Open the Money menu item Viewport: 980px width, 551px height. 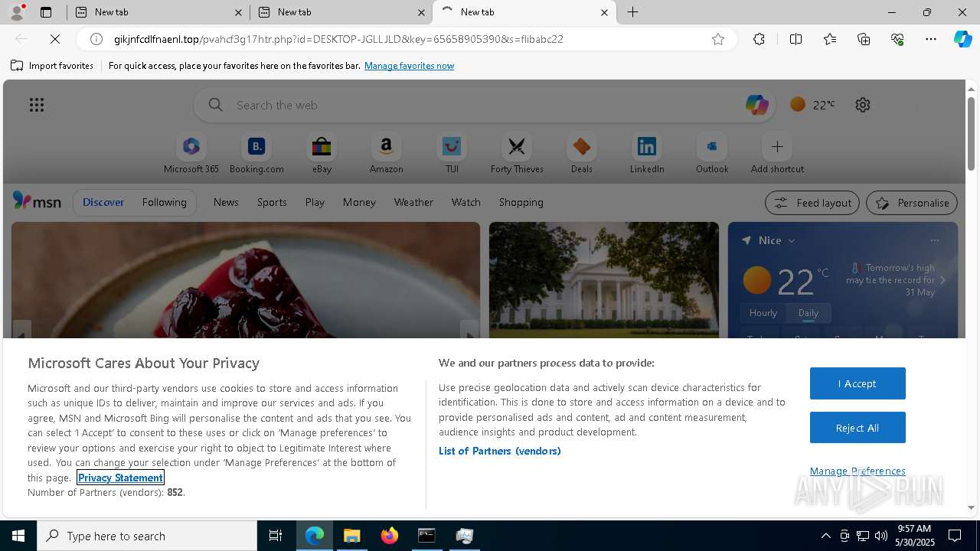click(x=359, y=202)
